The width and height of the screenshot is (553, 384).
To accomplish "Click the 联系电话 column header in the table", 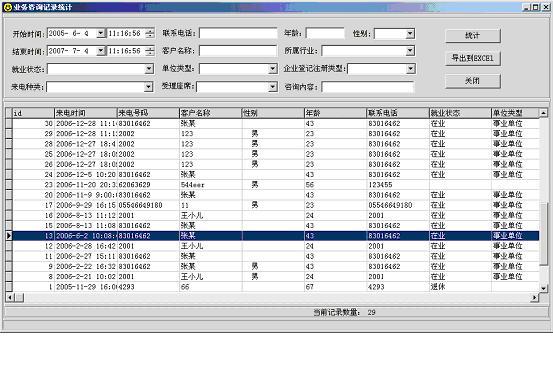I will (x=398, y=113).
